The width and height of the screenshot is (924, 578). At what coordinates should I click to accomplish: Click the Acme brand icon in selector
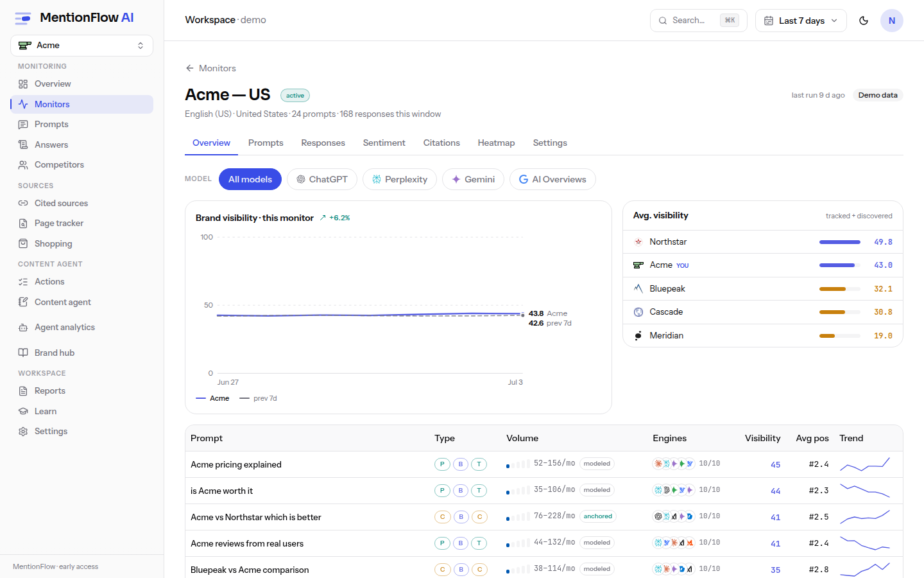[x=25, y=45]
